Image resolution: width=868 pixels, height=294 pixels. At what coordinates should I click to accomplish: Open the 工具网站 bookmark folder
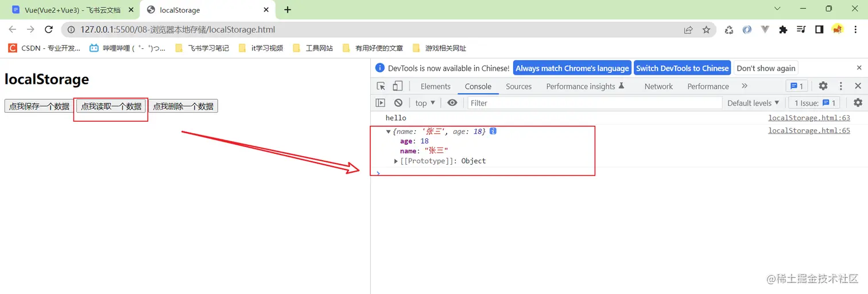click(313, 48)
